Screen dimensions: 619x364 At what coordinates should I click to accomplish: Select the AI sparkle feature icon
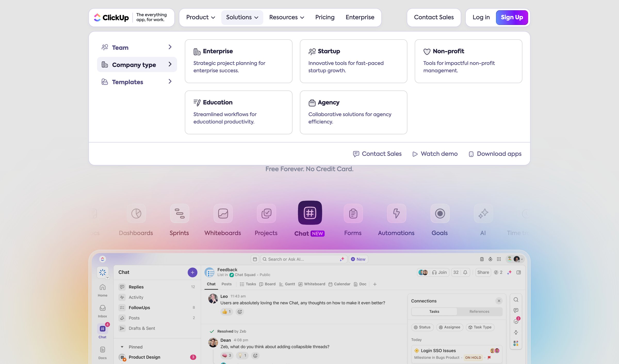[483, 213]
